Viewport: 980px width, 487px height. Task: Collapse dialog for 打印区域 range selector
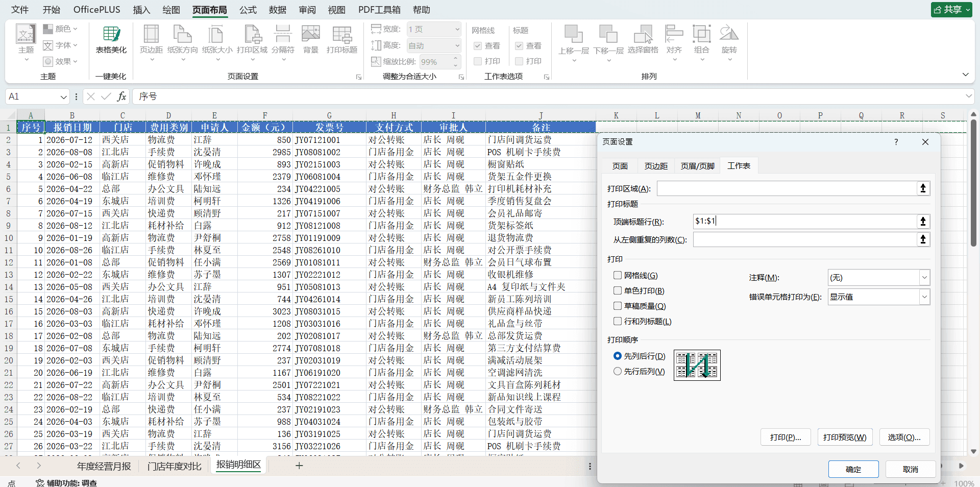point(923,188)
